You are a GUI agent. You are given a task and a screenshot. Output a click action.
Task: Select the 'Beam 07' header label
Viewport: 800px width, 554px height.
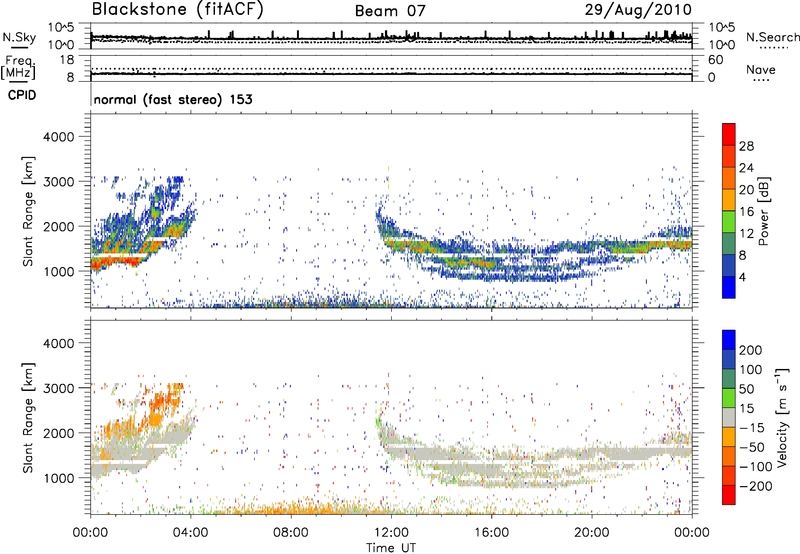point(390,11)
